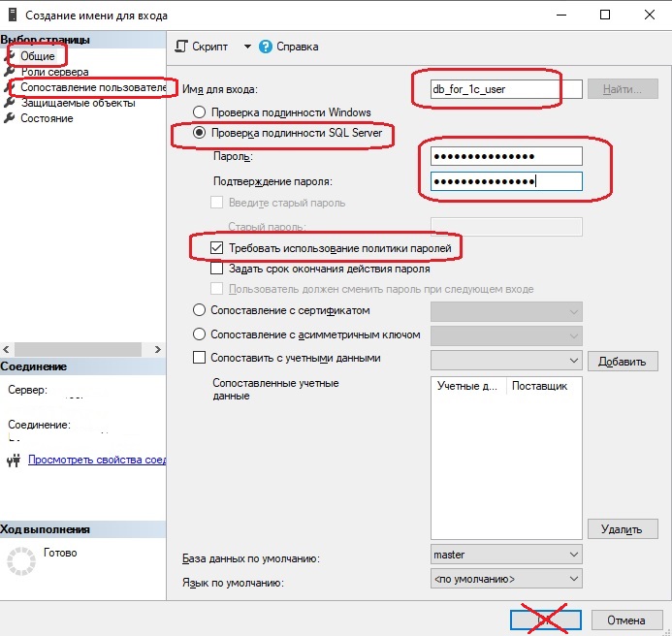Open the Скрипт dropdown arrow
Image resolution: width=672 pixels, height=636 pixels.
(247, 47)
